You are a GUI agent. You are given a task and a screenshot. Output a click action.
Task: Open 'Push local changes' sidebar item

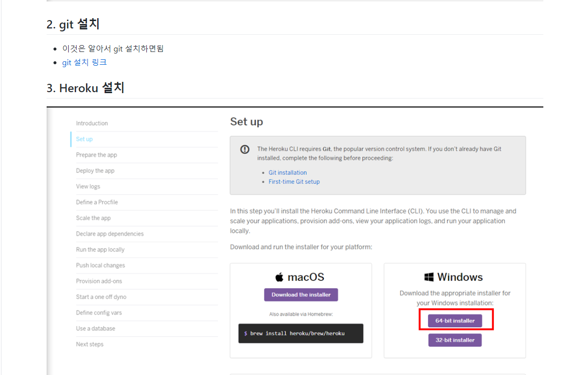click(x=101, y=265)
